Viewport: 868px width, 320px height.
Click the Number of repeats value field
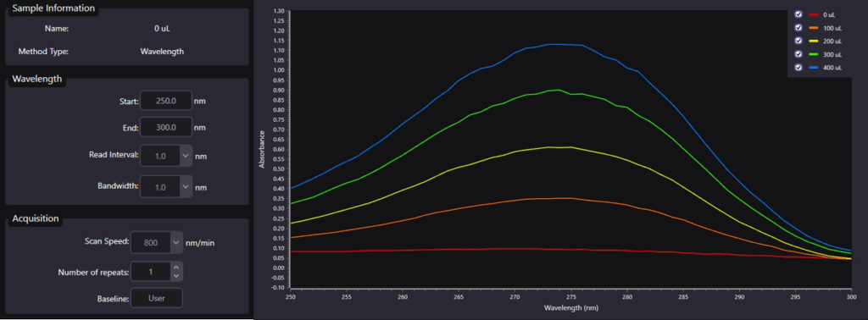click(x=151, y=272)
